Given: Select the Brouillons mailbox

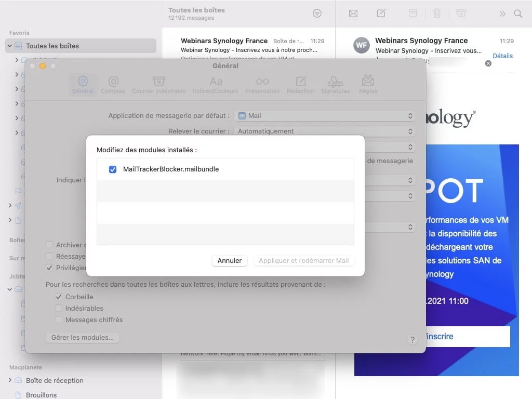Looking at the screenshot, I should click(42, 395).
